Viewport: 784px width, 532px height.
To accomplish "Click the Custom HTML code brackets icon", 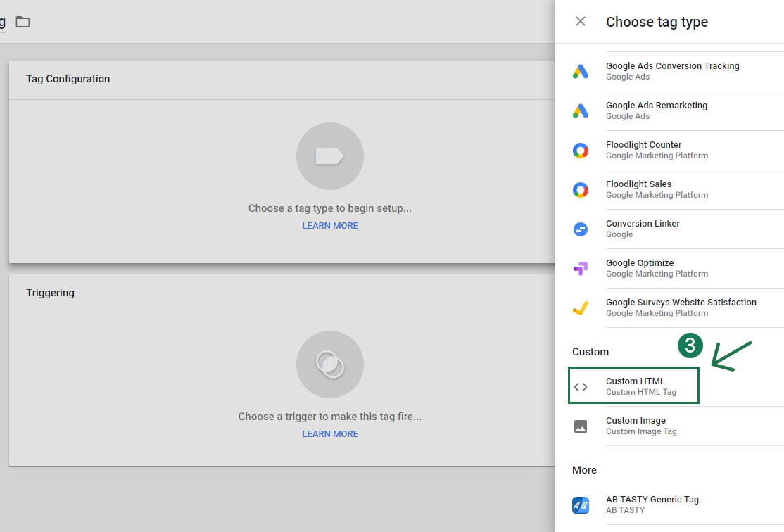I will 580,386.
